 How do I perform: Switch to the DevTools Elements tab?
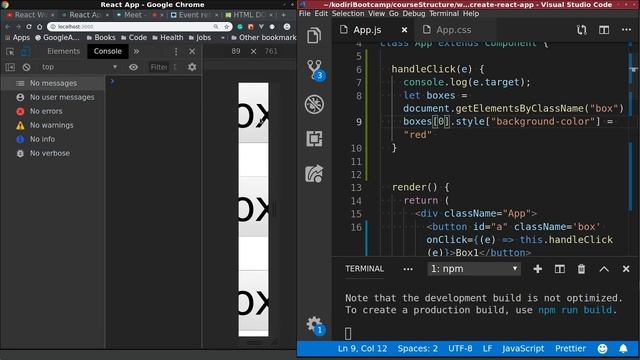(63, 51)
